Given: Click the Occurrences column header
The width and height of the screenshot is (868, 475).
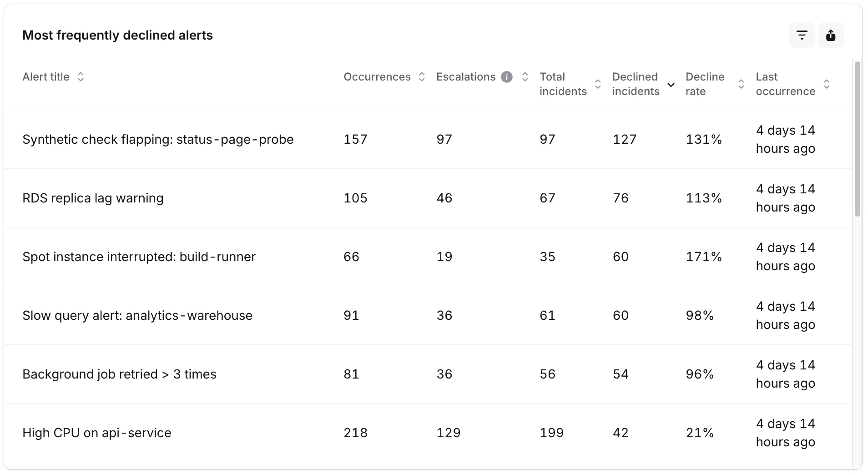Looking at the screenshot, I should (377, 77).
